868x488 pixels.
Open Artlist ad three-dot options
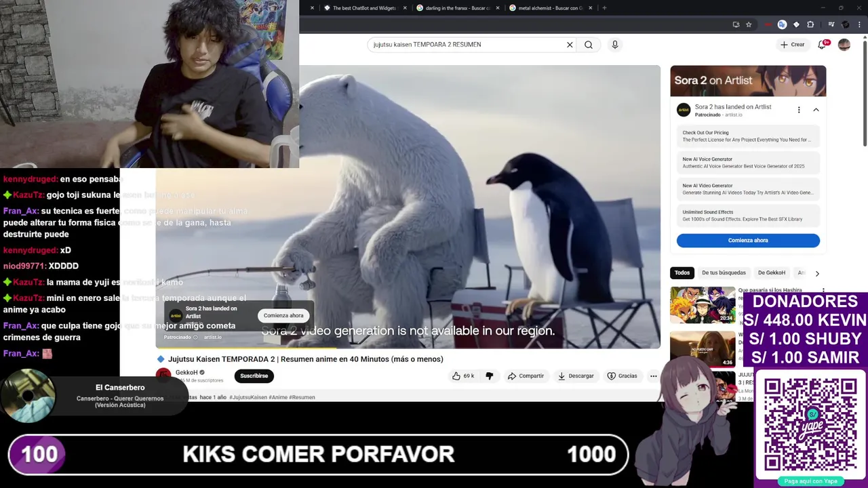coord(799,110)
